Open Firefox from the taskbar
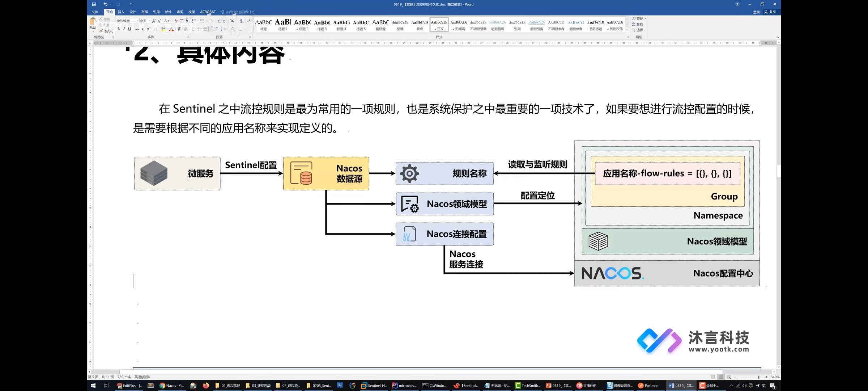Screen dimensions: 868x391 pyautogui.click(x=206, y=386)
